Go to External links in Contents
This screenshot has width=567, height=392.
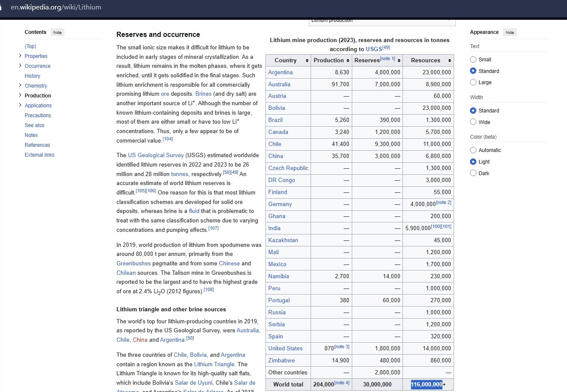[40, 155]
